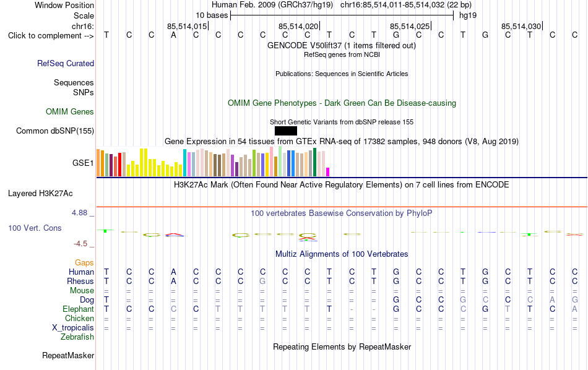Select the Mouse alignment row label
Image resolution: width=588 pixels, height=370 pixels.
pyautogui.click(x=82, y=291)
